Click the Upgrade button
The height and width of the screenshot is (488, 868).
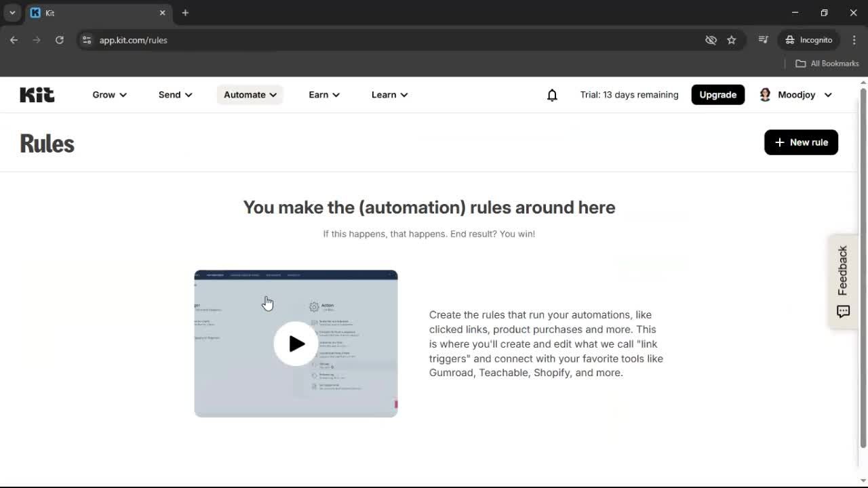click(x=717, y=94)
